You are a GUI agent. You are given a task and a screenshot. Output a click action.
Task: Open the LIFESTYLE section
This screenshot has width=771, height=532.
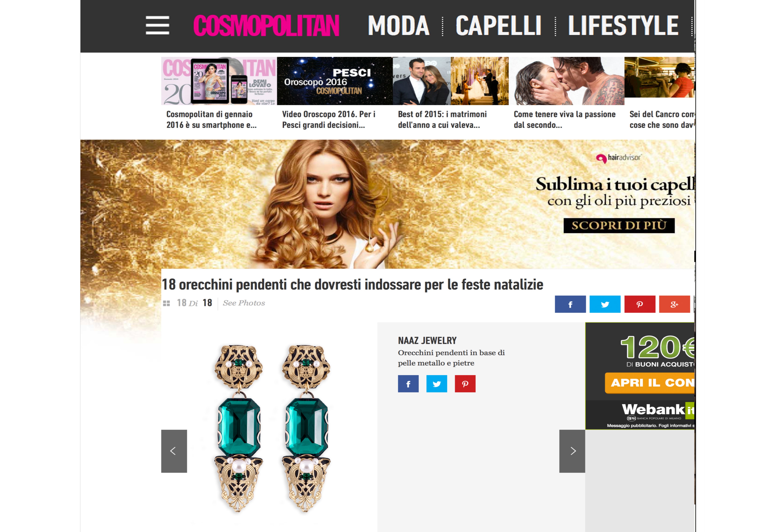pyautogui.click(x=623, y=26)
